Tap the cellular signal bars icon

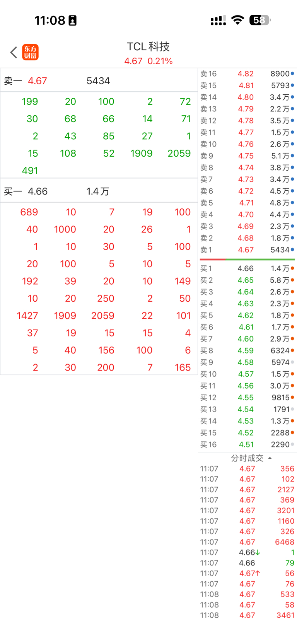(218, 20)
